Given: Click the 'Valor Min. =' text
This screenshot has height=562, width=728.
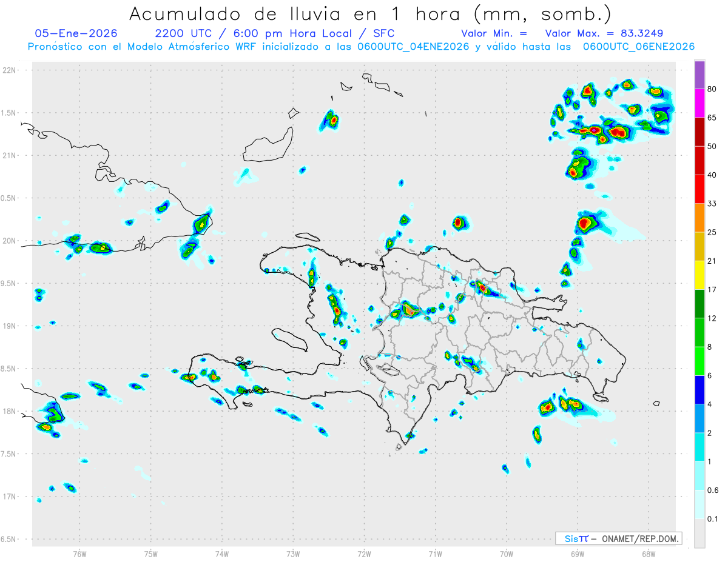Looking at the screenshot, I should pos(494,33).
